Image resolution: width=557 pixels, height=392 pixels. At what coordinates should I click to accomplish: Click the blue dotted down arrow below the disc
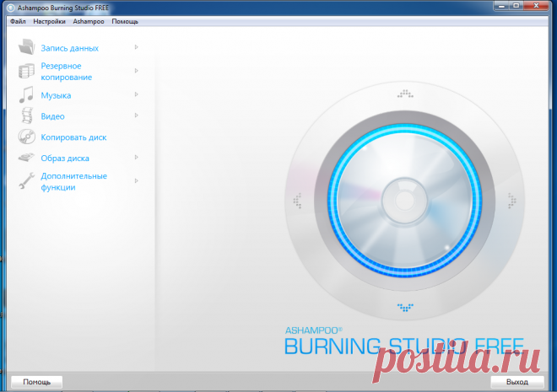tap(405, 307)
